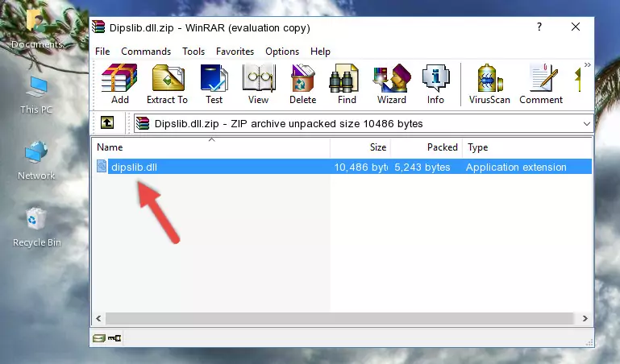Screen dimensions: 620x364
Task: Open the Tools menu
Action: (193, 52)
